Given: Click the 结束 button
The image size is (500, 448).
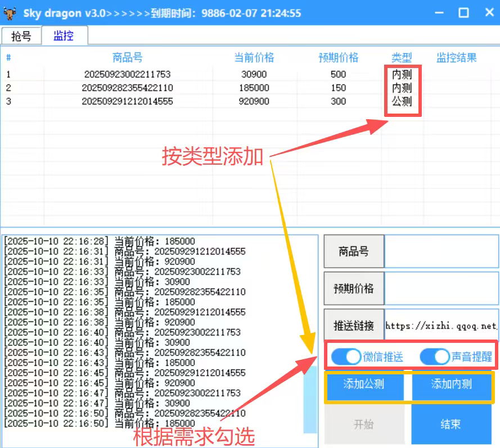Looking at the screenshot, I should (x=451, y=424).
